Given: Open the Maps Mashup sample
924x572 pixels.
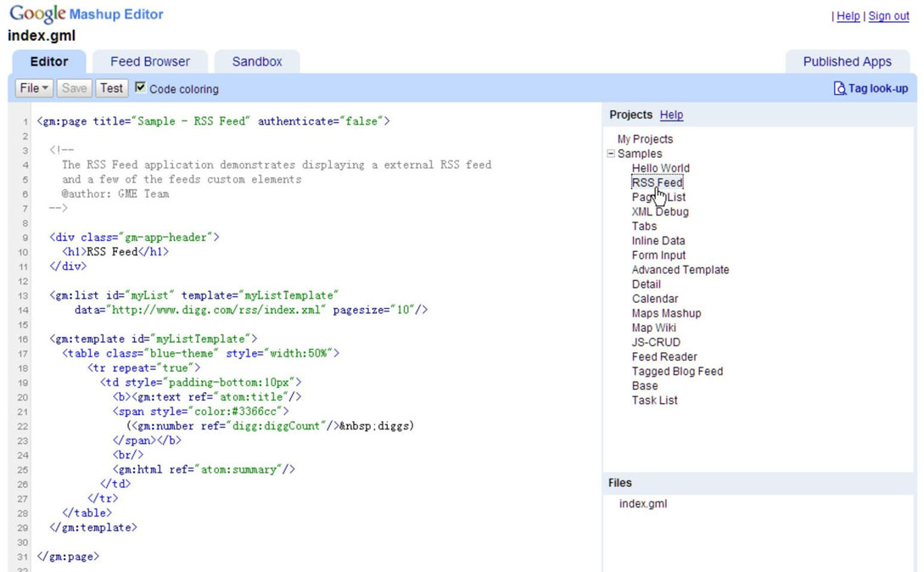Looking at the screenshot, I should [x=666, y=313].
